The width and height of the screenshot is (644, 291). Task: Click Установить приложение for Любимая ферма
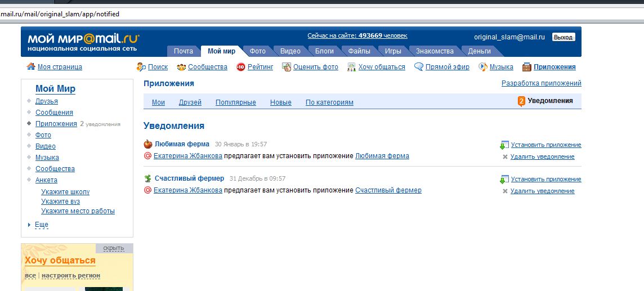tap(546, 145)
